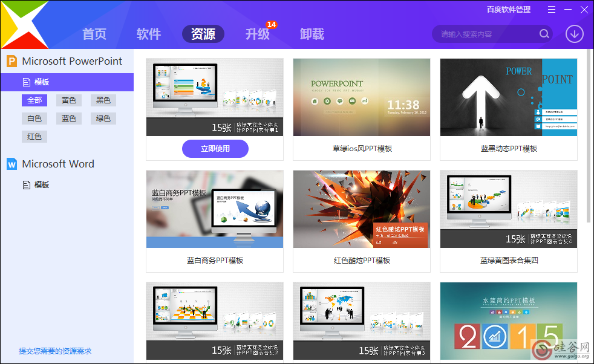Viewport: 594px width, 364px height.
Task: Go to the 卸载 tab
Action: (312, 34)
